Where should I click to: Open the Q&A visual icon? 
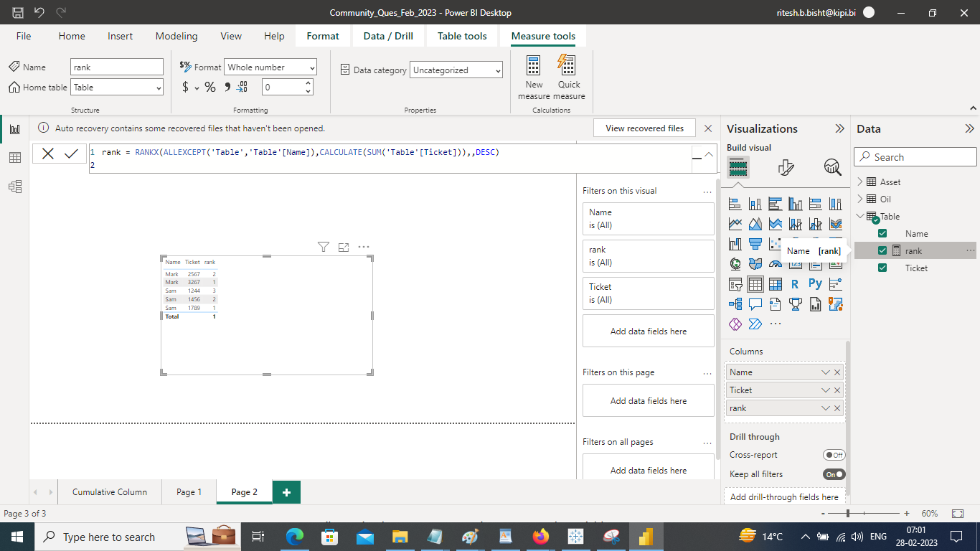[x=755, y=304]
